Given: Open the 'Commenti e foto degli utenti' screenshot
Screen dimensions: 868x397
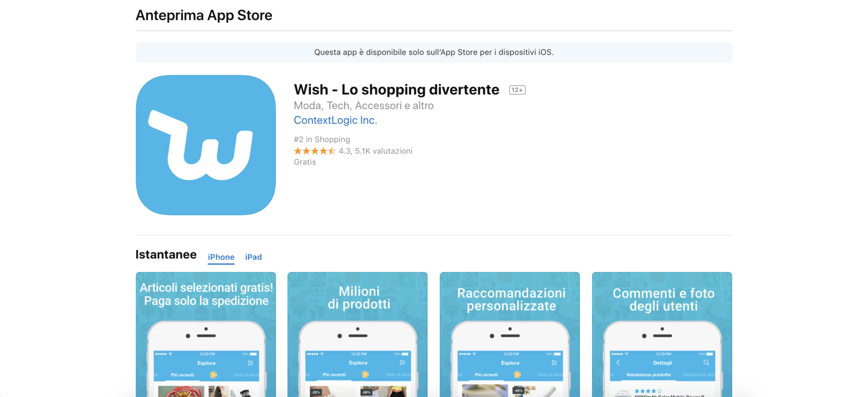Looking at the screenshot, I should click(x=662, y=334).
